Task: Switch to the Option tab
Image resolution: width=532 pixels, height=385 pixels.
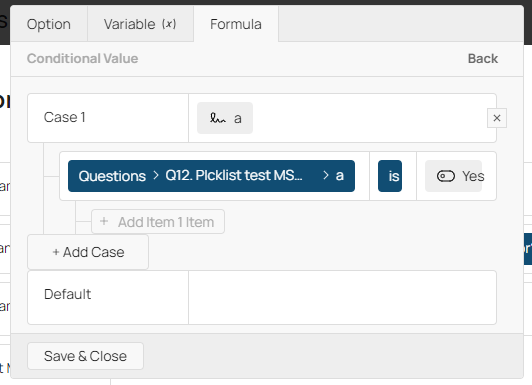Action: coord(49,24)
